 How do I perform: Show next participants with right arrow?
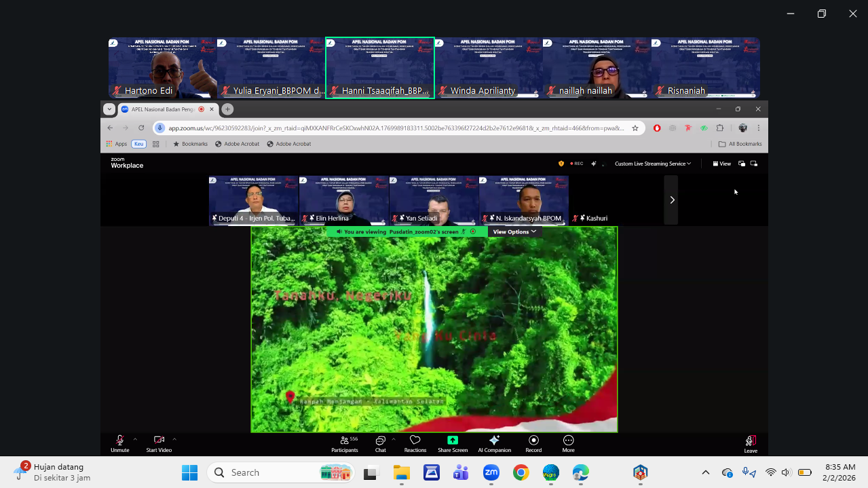pyautogui.click(x=672, y=200)
